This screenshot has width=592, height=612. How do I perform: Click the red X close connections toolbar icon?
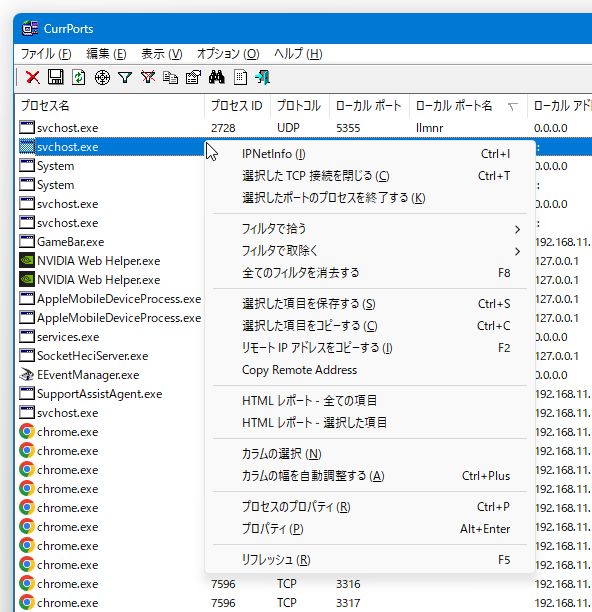(x=33, y=77)
